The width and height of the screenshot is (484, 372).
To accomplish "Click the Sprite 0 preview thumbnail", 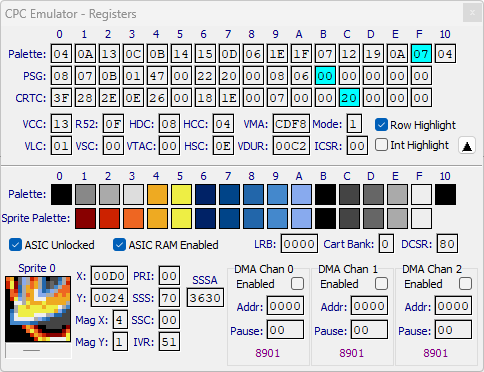I will point(38,309).
